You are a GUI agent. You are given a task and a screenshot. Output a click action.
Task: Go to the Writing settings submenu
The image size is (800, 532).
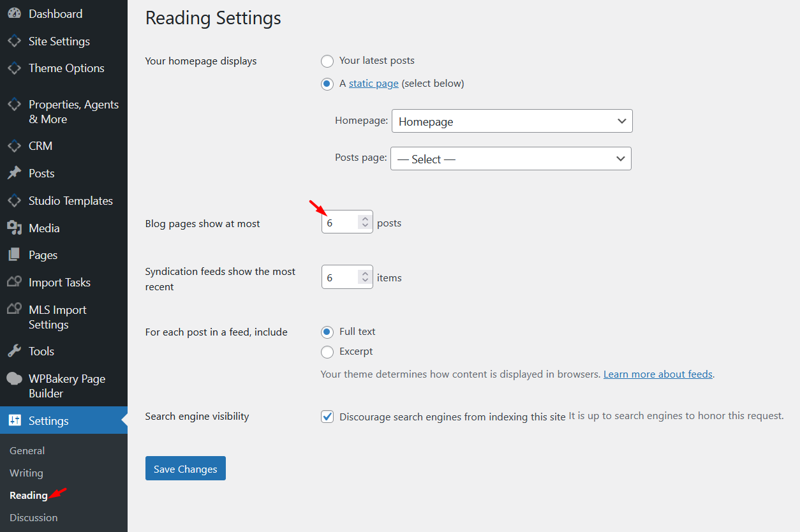pyautogui.click(x=27, y=473)
